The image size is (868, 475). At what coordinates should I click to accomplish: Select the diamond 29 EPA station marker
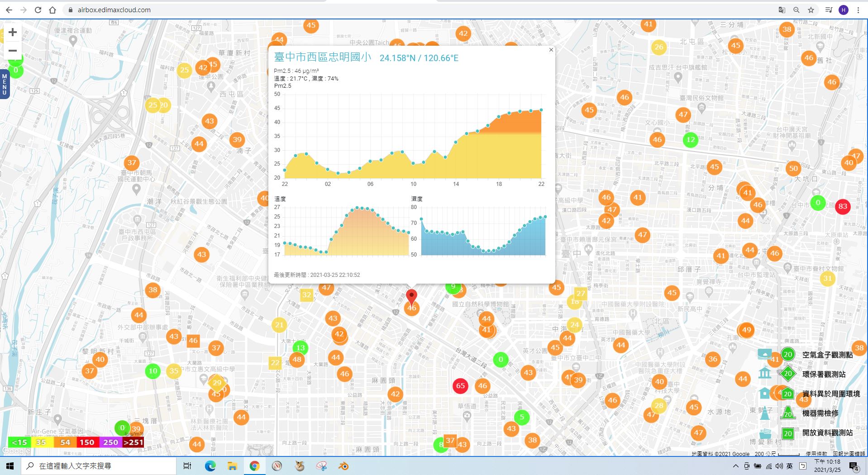[x=217, y=383]
